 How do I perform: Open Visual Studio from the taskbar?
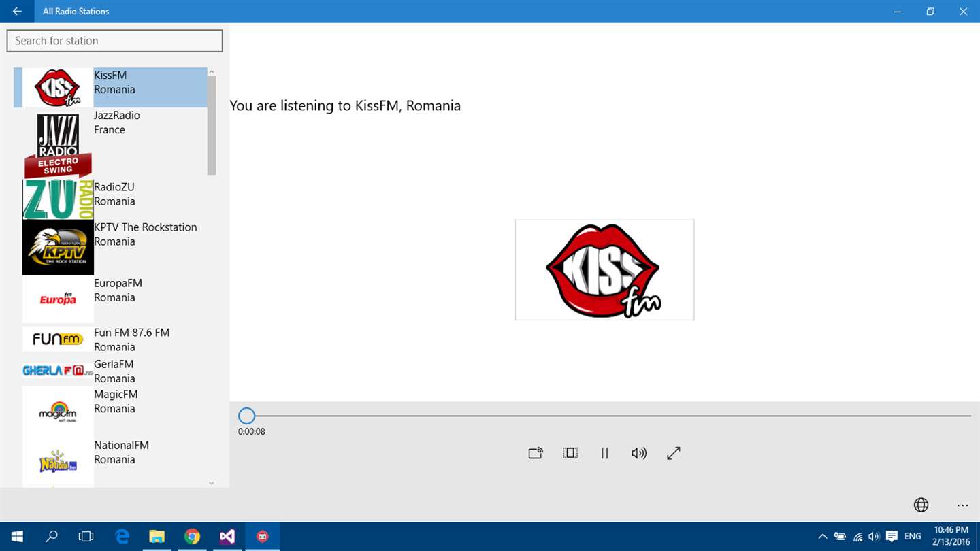coord(227,537)
